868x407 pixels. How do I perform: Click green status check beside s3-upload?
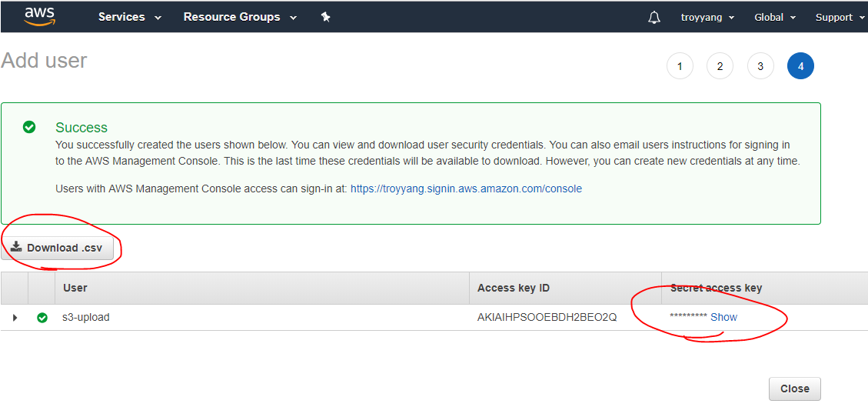[x=42, y=317]
